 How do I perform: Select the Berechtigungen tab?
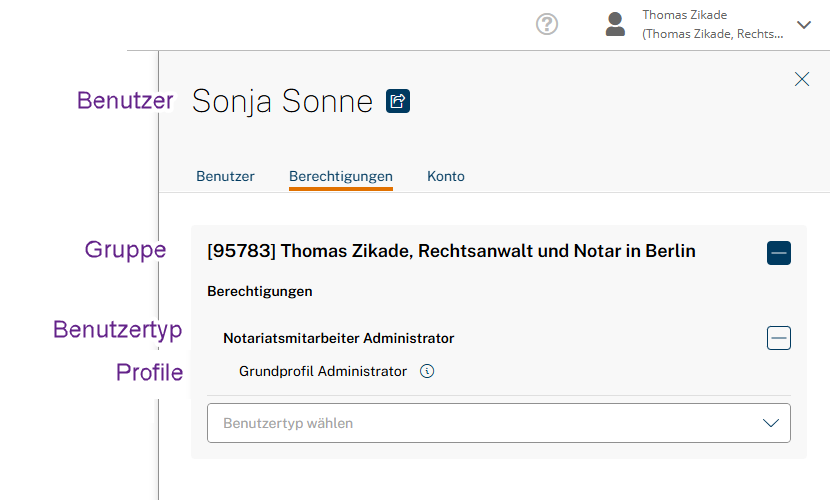(x=341, y=176)
